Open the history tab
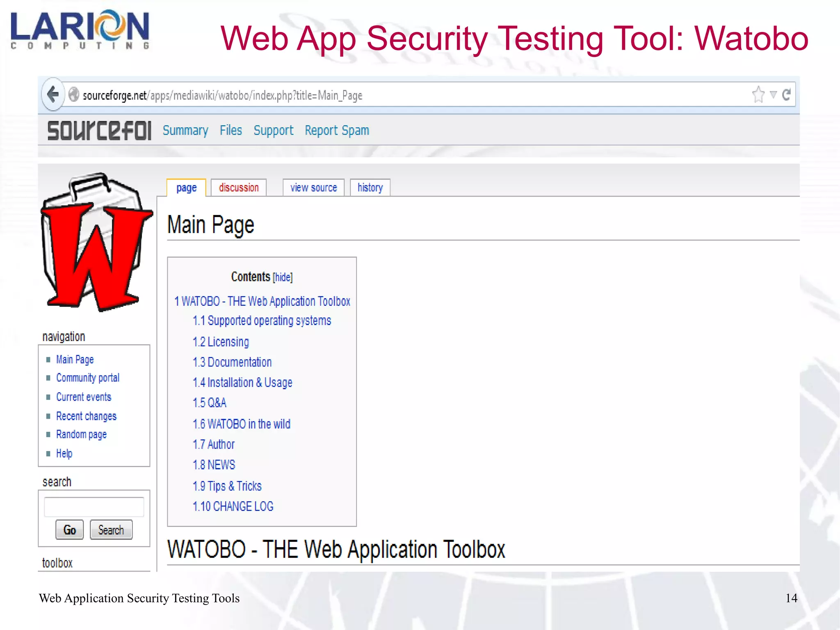This screenshot has width=840, height=630. (x=370, y=188)
